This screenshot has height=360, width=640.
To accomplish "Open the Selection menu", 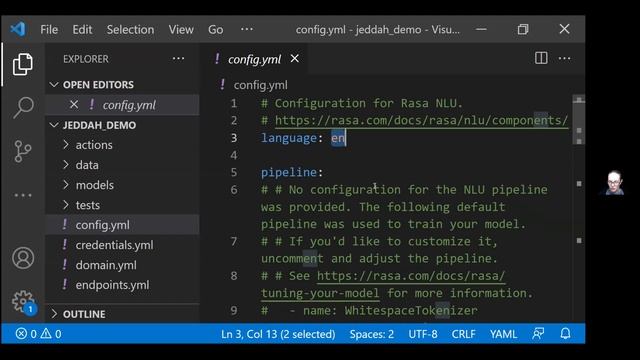I will click(131, 29).
